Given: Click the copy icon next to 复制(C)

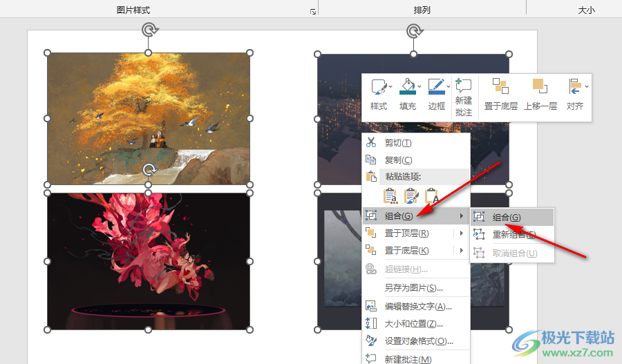Looking at the screenshot, I should pyautogui.click(x=371, y=160).
